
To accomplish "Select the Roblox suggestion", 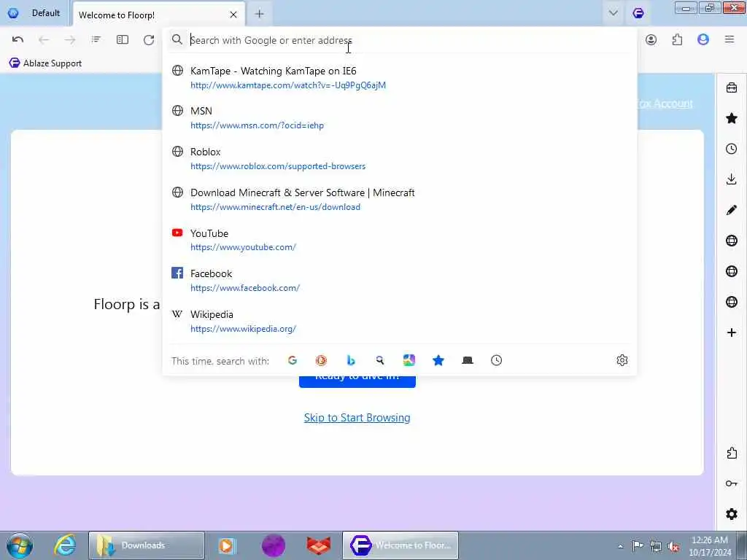I will tap(399, 158).
